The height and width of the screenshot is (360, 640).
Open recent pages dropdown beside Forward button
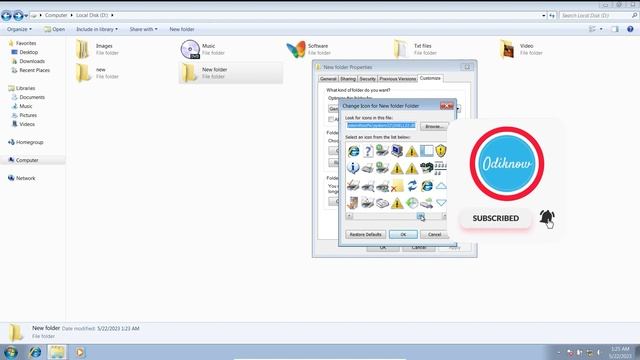pyautogui.click(x=26, y=16)
